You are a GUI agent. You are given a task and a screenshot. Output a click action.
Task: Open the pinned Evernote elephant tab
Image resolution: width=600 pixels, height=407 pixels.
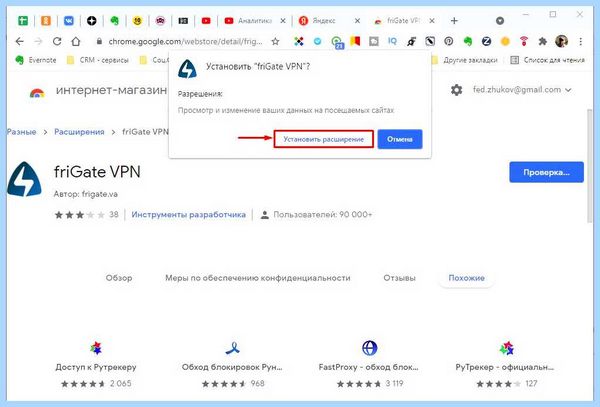[x=114, y=21]
